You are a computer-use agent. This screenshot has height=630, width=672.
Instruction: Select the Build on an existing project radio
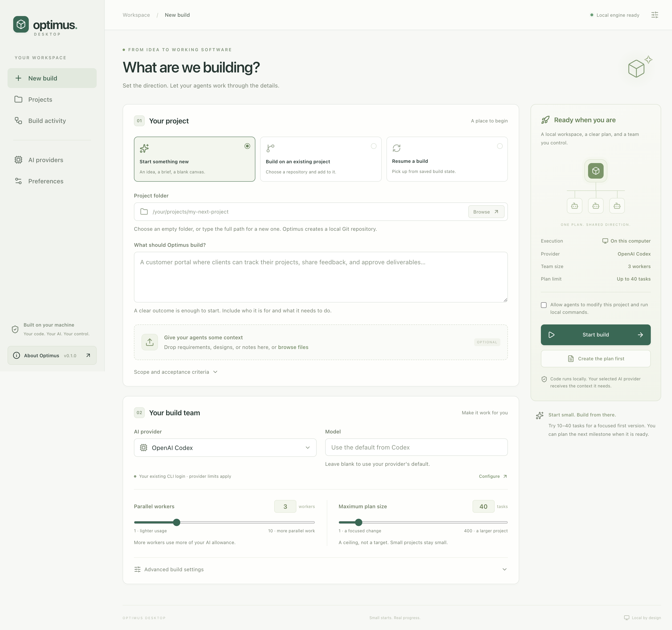(373, 146)
